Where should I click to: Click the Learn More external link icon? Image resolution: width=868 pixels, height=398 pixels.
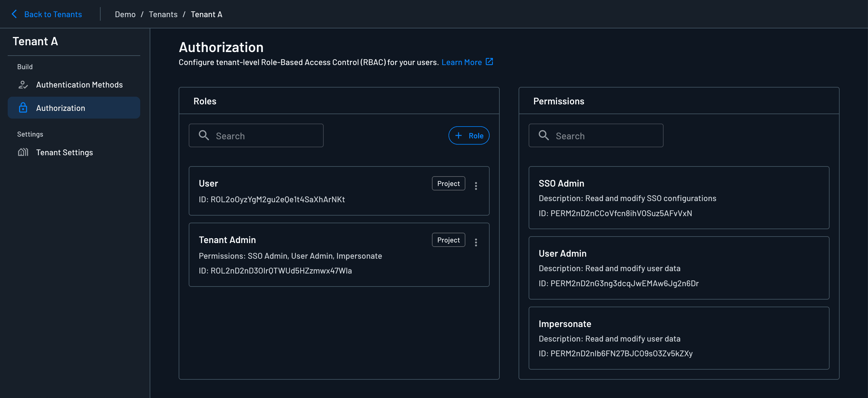(x=489, y=62)
